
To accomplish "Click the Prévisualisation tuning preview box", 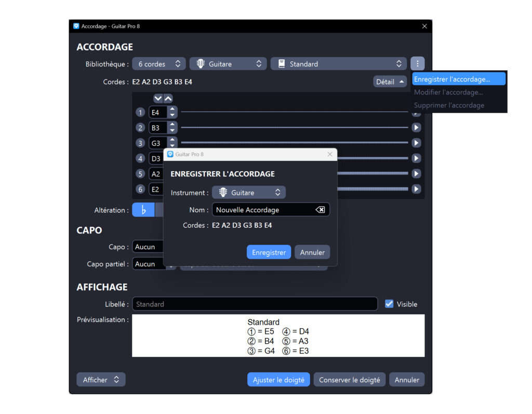I will point(278,335).
